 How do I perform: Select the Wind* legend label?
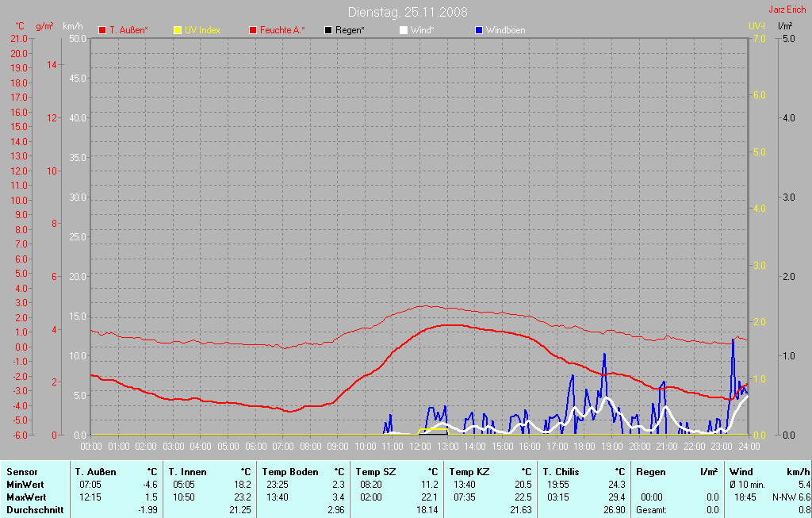422,30
